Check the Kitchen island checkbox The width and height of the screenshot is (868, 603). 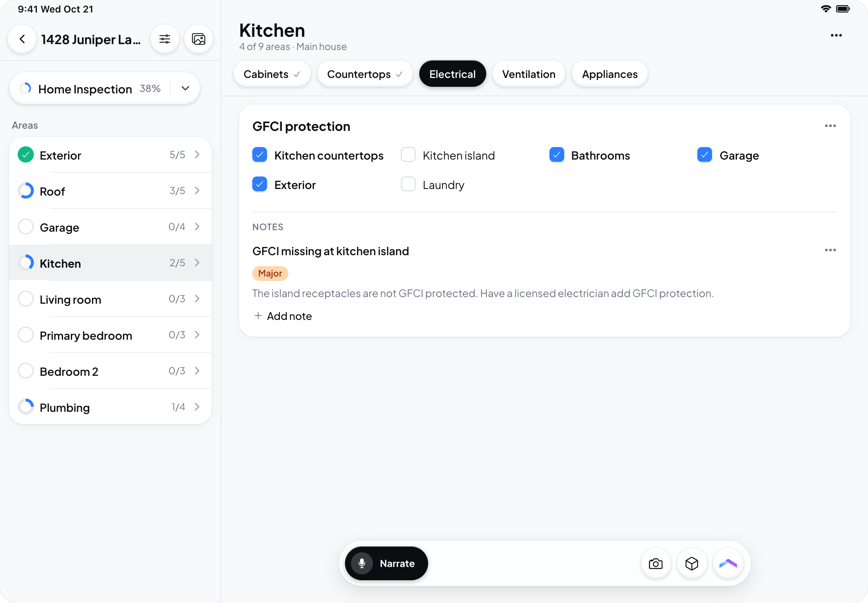(x=408, y=155)
